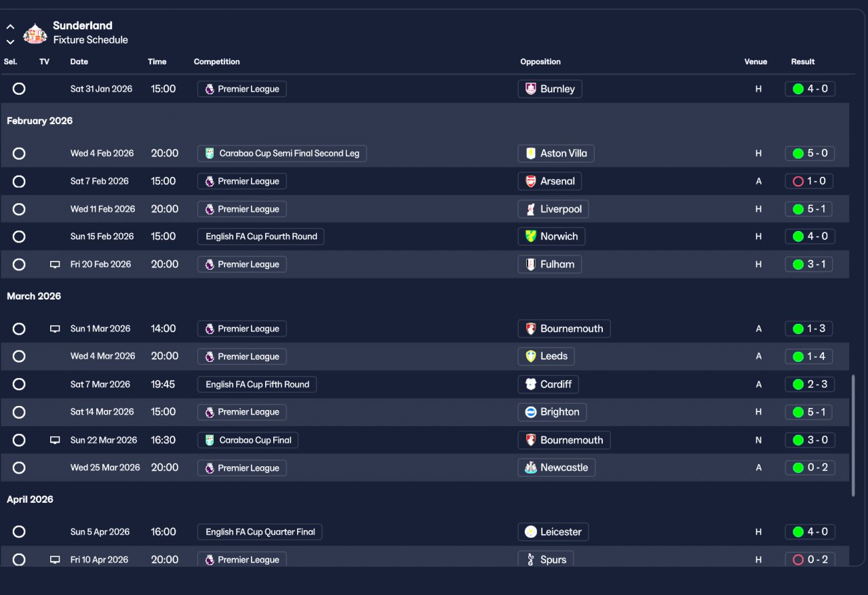
Task: Click the Carabao Cup Final competition icon
Action: click(210, 440)
